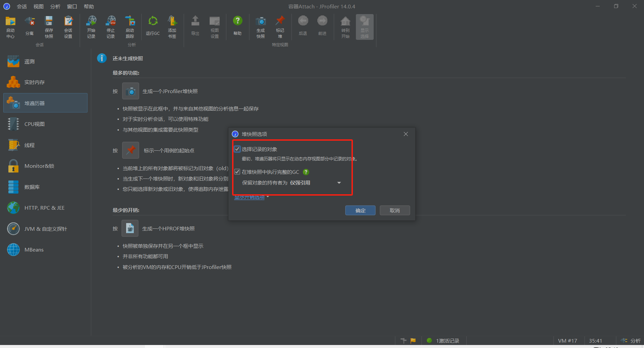This screenshot has width=644, height=348.
Task: Open the MBeans sidebar section
Action: (45, 250)
